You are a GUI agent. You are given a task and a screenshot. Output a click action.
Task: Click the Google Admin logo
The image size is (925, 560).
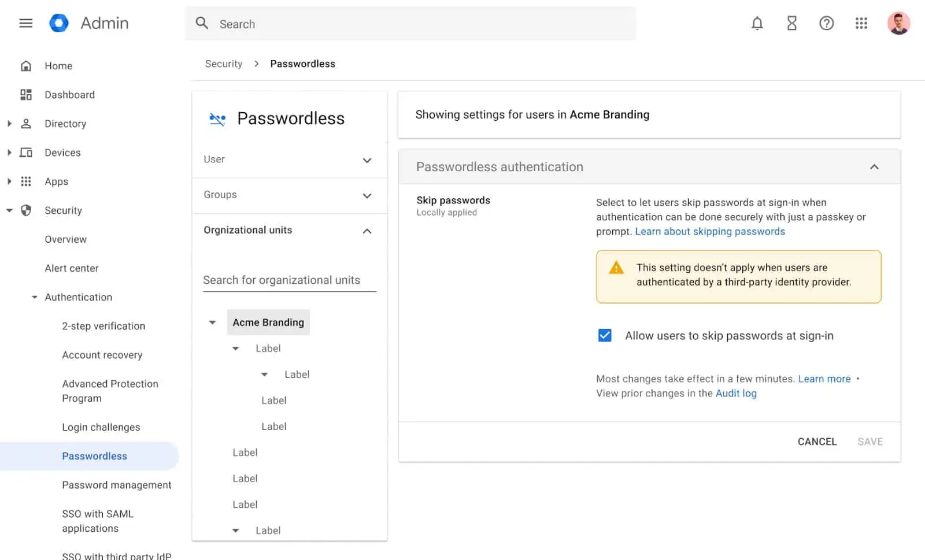(59, 23)
